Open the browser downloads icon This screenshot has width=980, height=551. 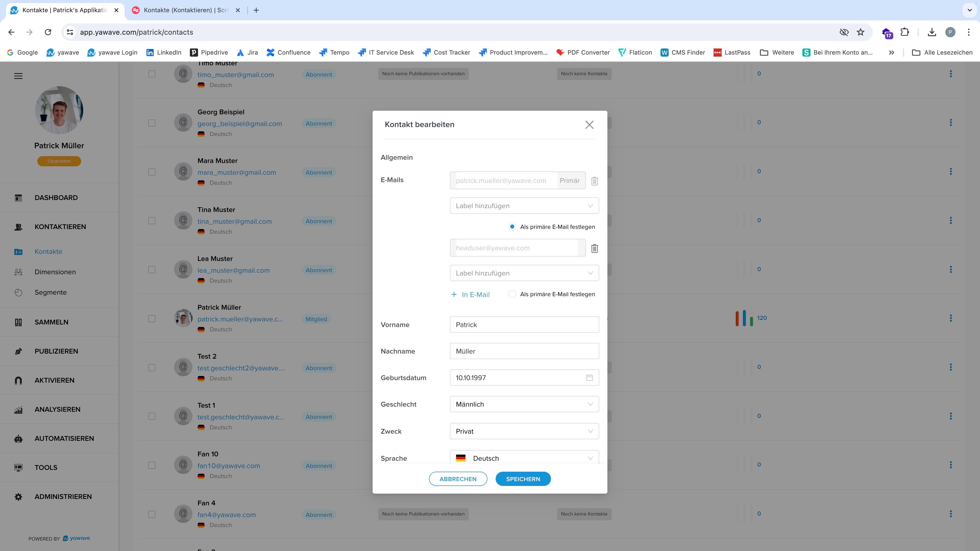(932, 32)
